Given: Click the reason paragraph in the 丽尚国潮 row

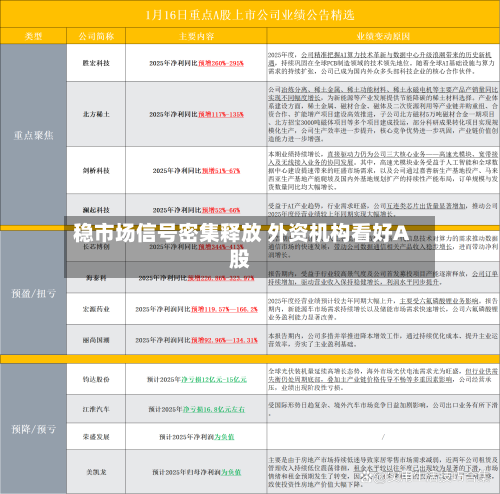Looking at the screenshot, I should coord(383,340).
